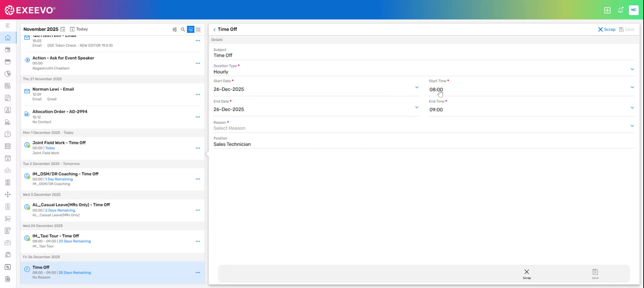Expand the Duration Type dropdown
The height and width of the screenshot is (288, 644).
(632, 69)
